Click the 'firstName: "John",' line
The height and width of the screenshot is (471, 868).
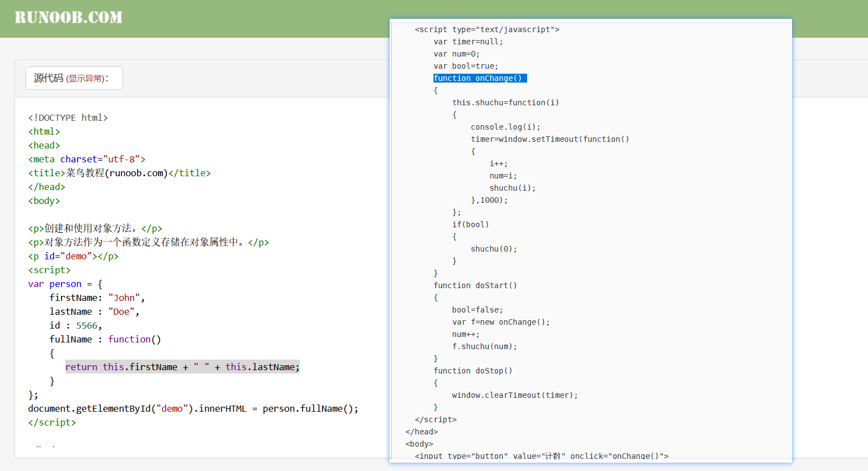click(97, 298)
